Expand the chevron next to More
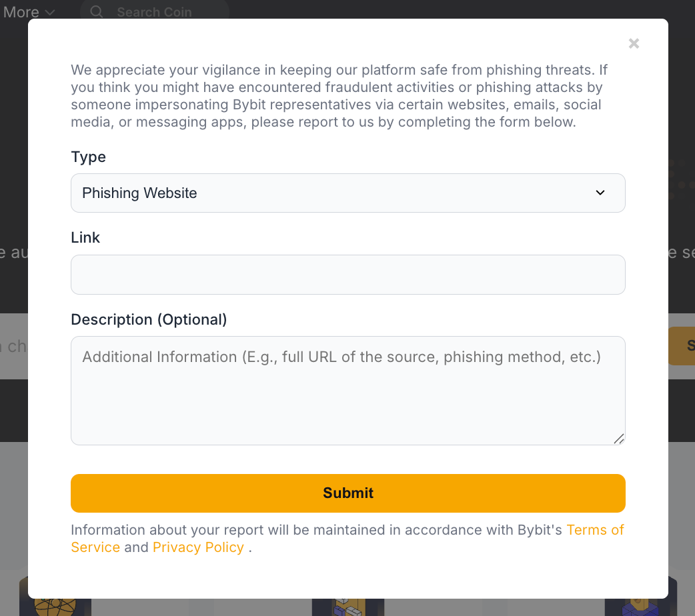Image resolution: width=695 pixels, height=616 pixels. 50,12
